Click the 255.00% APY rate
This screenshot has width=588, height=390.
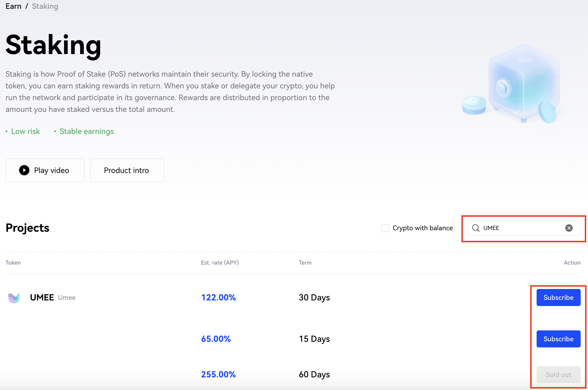[x=219, y=374]
